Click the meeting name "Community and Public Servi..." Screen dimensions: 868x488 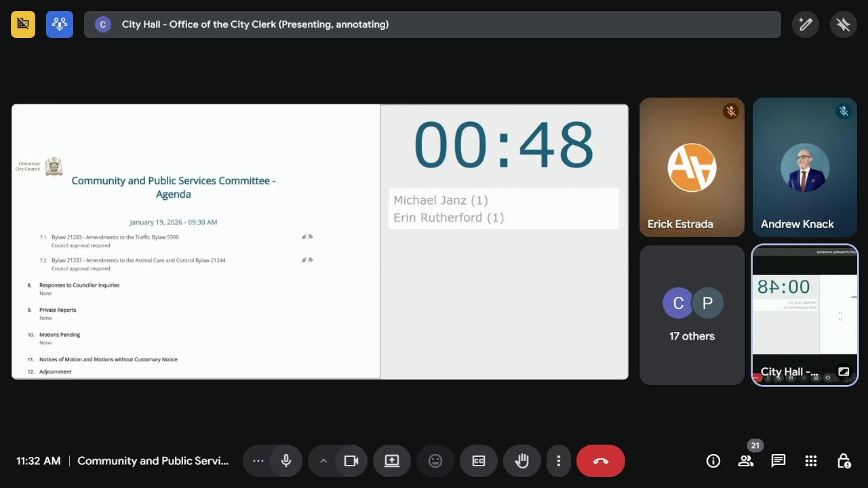pyautogui.click(x=153, y=461)
